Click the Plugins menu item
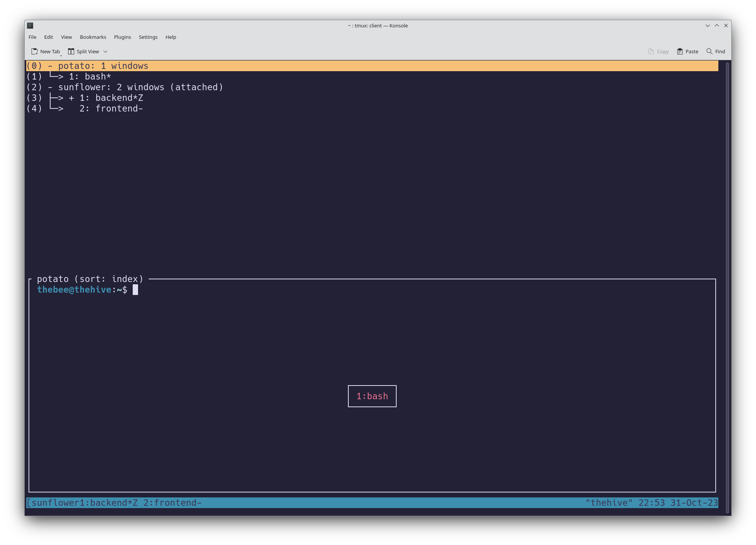Screen dimensions: 756x545 [122, 37]
